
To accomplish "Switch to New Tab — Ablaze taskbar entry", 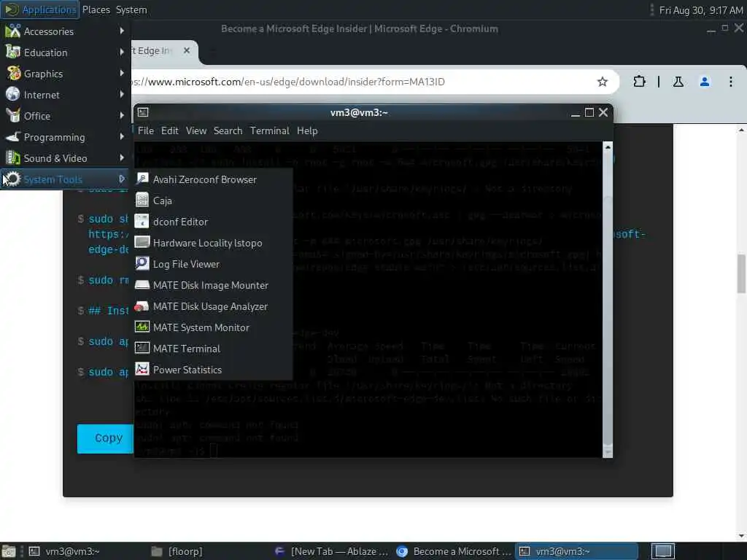I will [x=332, y=551].
